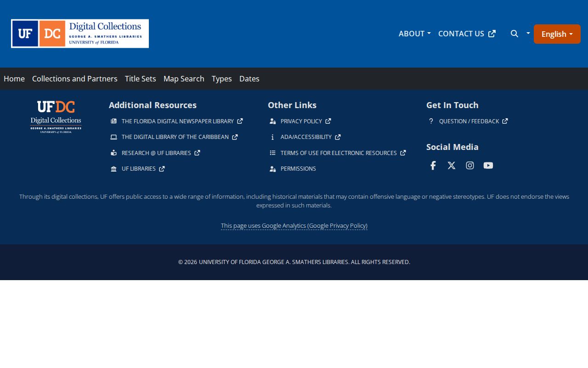Click the UF Digital Collections header logo

[x=80, y=34]
